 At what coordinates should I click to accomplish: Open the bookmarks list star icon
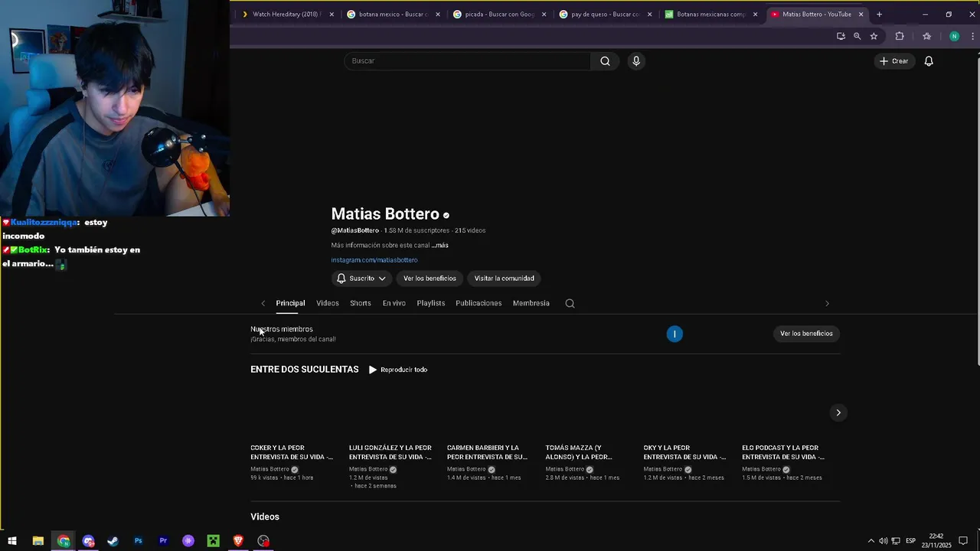pyautogui.click(x=926, y=36)
